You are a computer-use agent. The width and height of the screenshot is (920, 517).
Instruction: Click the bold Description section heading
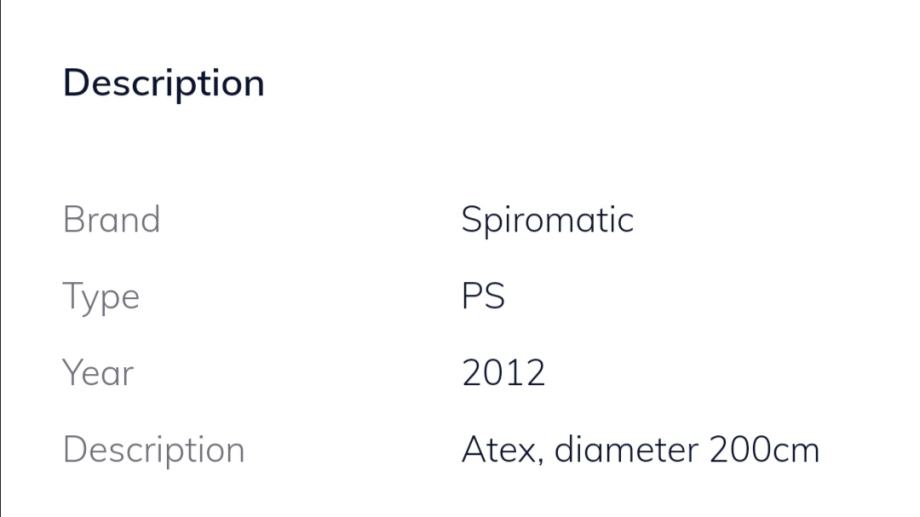click(163, 83)
